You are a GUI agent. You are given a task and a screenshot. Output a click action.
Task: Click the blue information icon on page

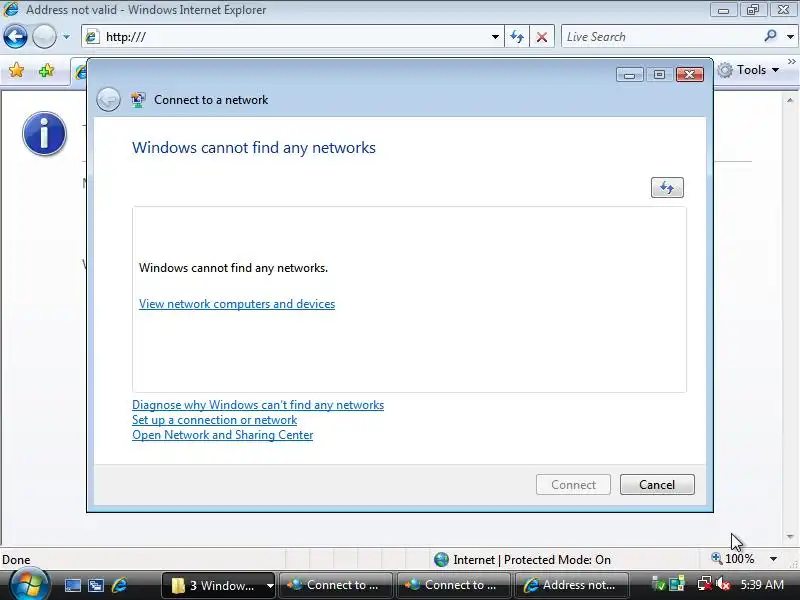pos(44,134)
